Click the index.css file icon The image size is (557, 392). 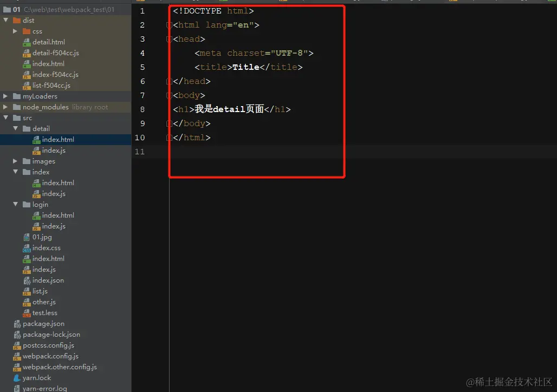click(x=27, y=248)
